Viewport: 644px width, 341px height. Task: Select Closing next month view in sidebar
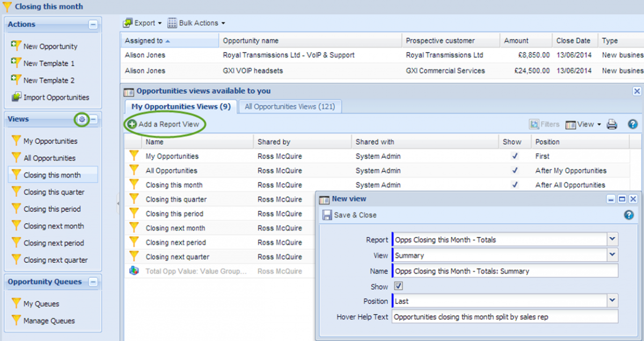click(53, 226)
